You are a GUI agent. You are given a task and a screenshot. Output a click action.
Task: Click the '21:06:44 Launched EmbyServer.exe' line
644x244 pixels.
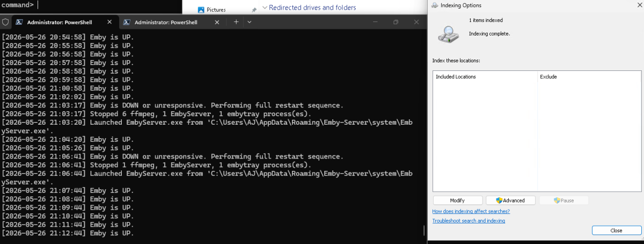tap(207, 178)
